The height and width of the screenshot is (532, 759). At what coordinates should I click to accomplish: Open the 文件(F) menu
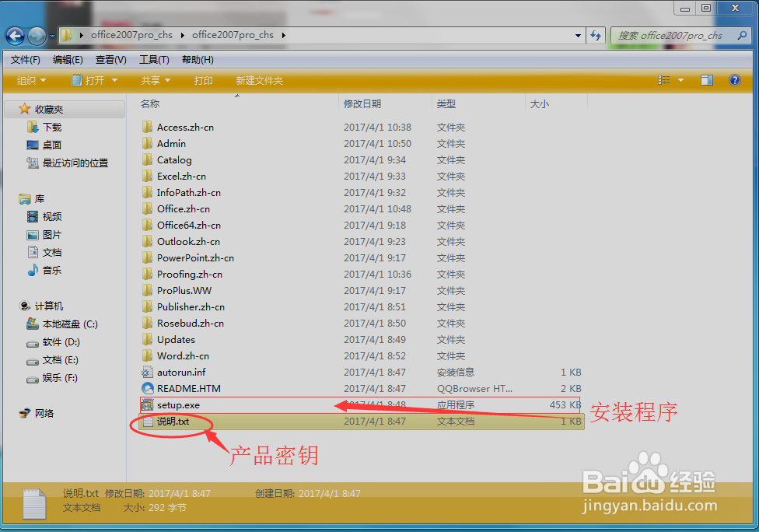pos(25,60)
